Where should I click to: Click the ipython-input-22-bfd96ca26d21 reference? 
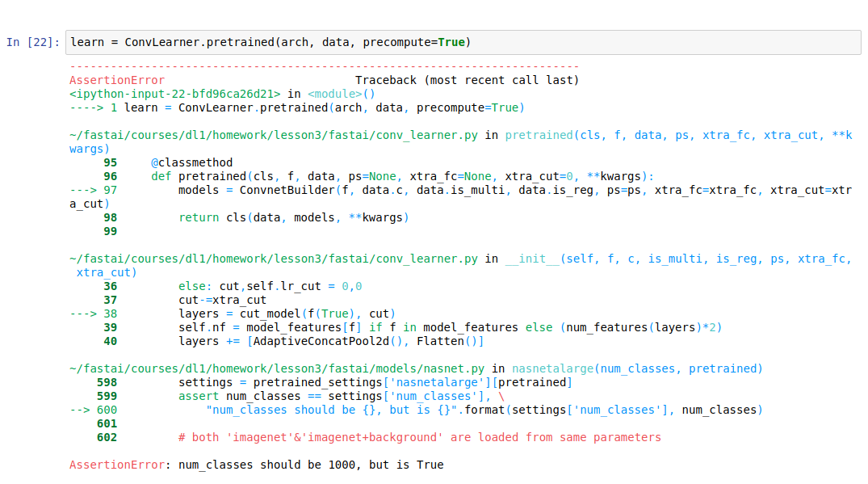(175, 94)
